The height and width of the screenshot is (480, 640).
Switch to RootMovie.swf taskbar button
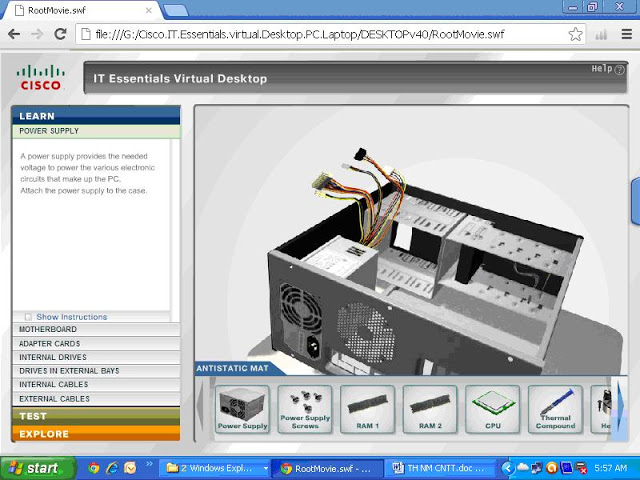click(328, 468)
